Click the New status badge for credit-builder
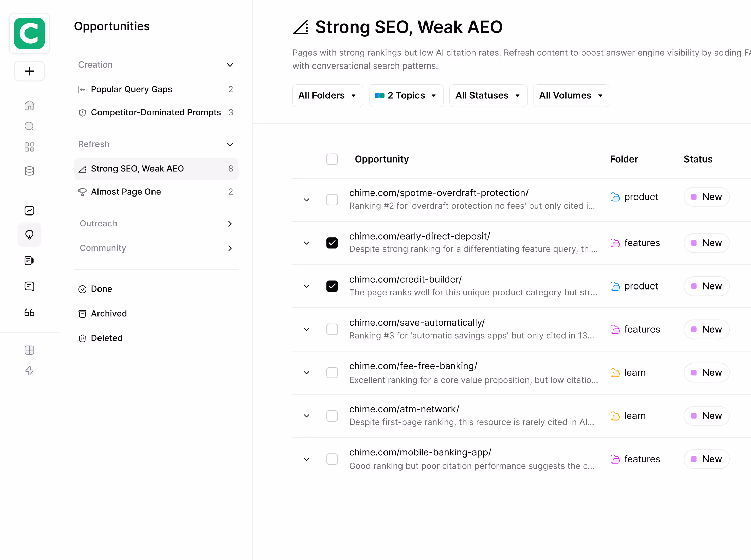The height and width of the screenshot is (560, 751). [707, 286]
